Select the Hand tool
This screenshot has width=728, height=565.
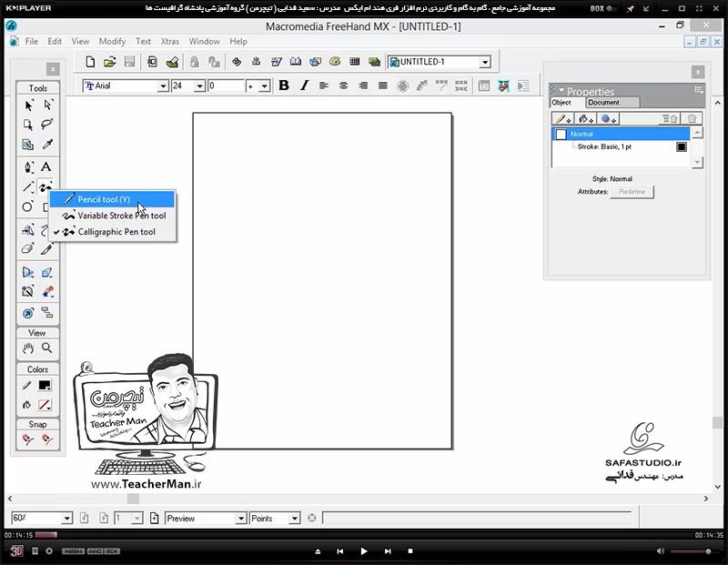(28, 348)
